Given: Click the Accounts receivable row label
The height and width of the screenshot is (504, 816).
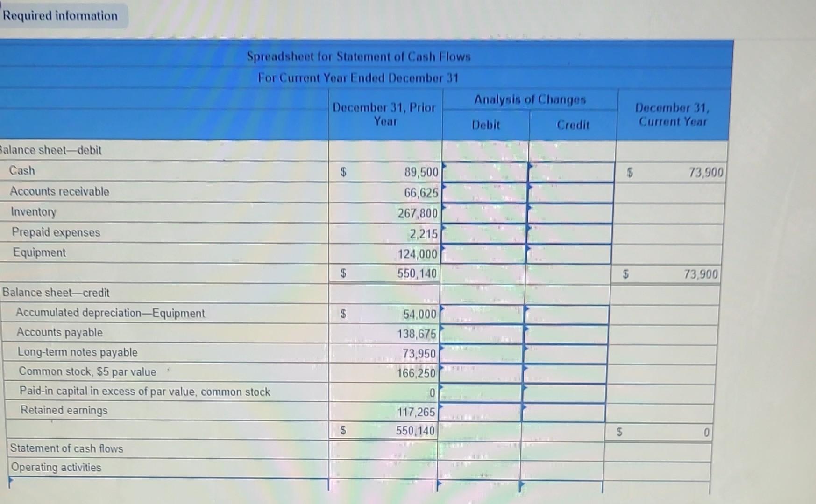Looking at the screenshot, I should click(59, 191).
